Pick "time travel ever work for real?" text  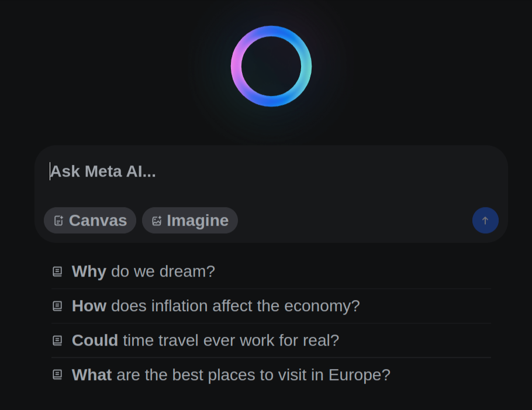pos(231,340)
